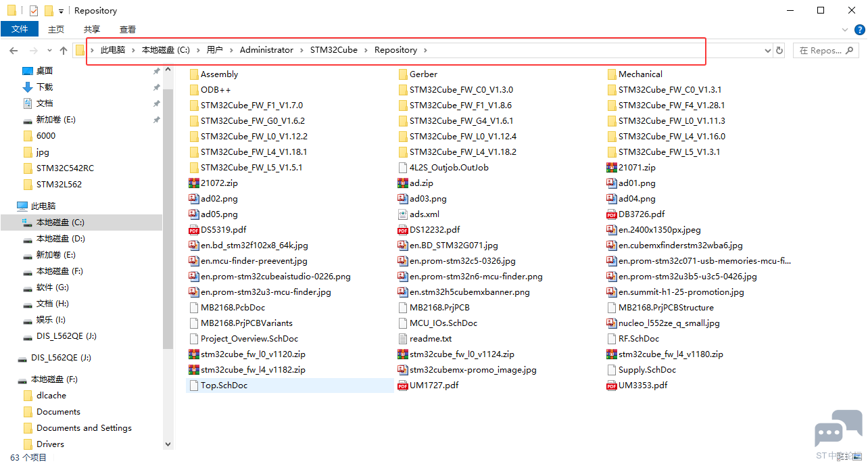Select the 21071.zip archive icon
Viewport: 868px width, 466px height.
pos(612,168)
